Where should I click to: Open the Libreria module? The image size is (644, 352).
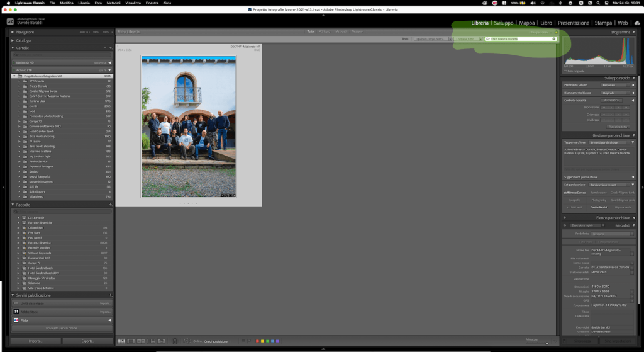click(x=480, y=23)
